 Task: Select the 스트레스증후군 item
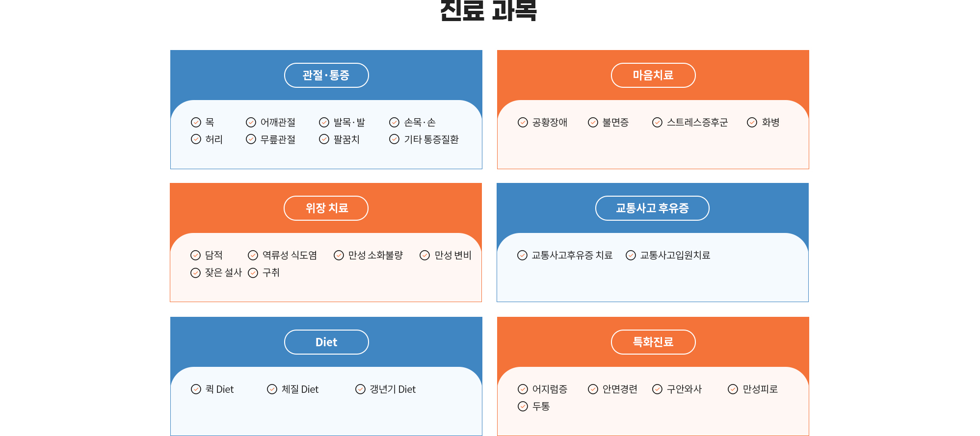pos(697,122)
